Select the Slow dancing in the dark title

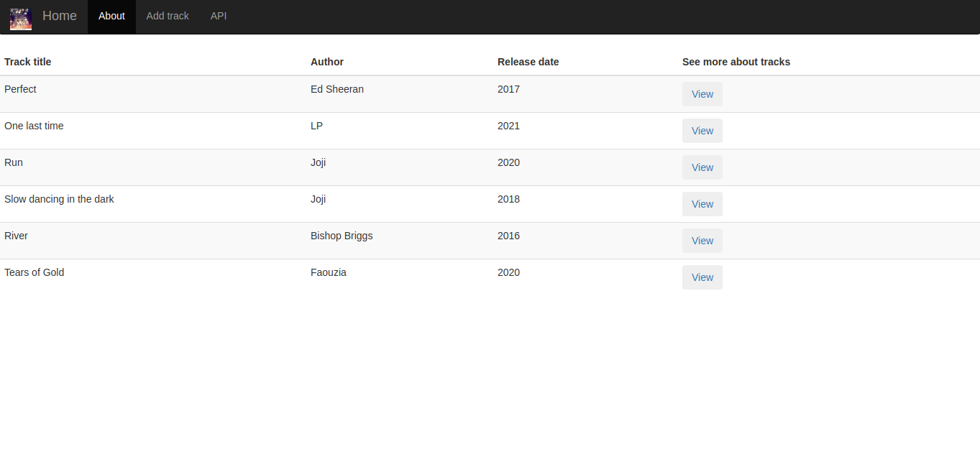click(59, 199)
